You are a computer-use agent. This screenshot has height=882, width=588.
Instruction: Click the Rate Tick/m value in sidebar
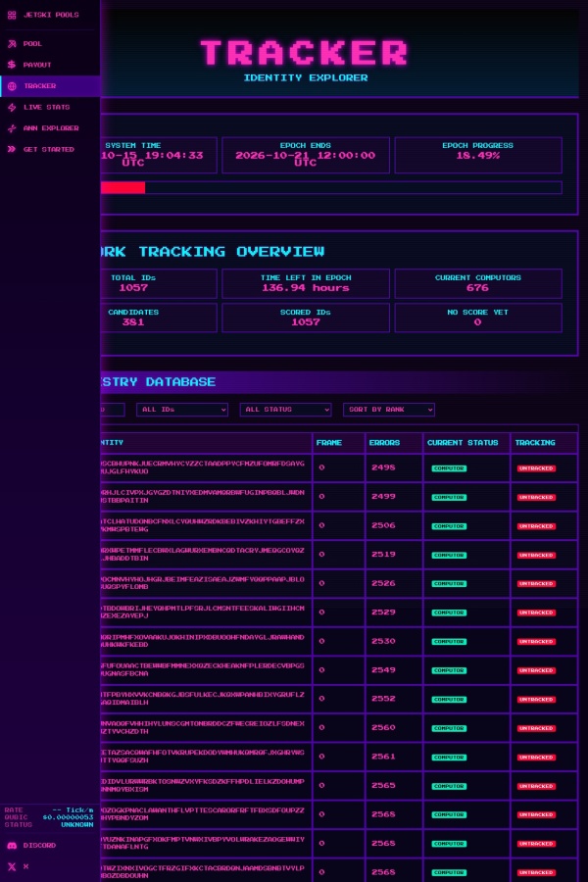73,810
